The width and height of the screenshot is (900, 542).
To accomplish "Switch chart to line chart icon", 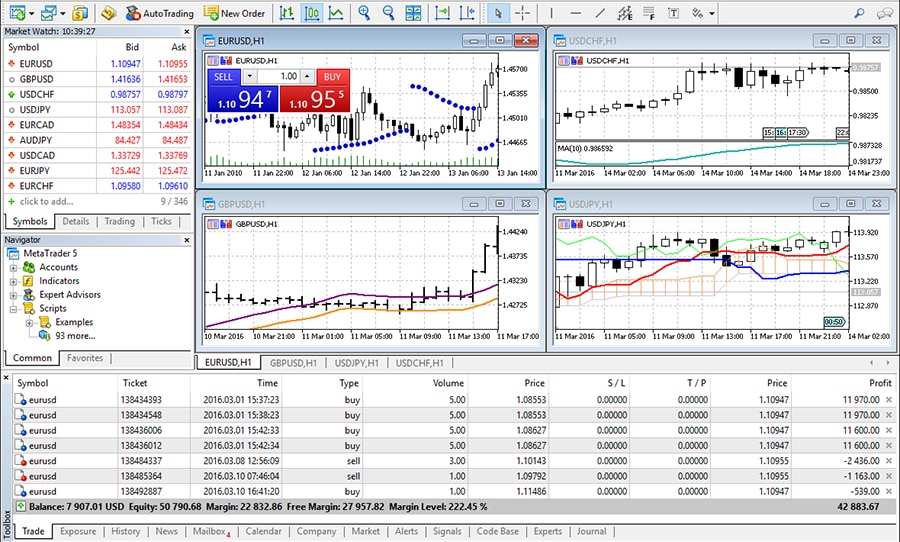I will click(336, 13).
